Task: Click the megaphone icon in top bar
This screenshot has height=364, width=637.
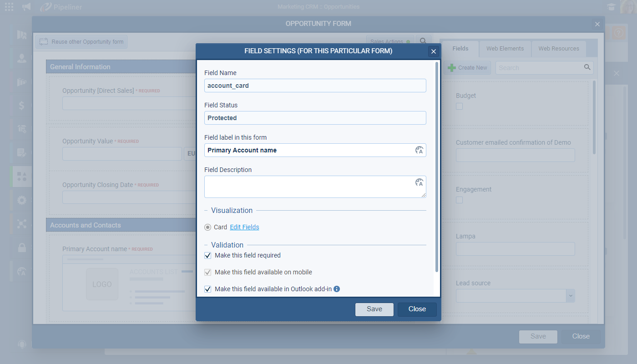Action: point(26,7)
